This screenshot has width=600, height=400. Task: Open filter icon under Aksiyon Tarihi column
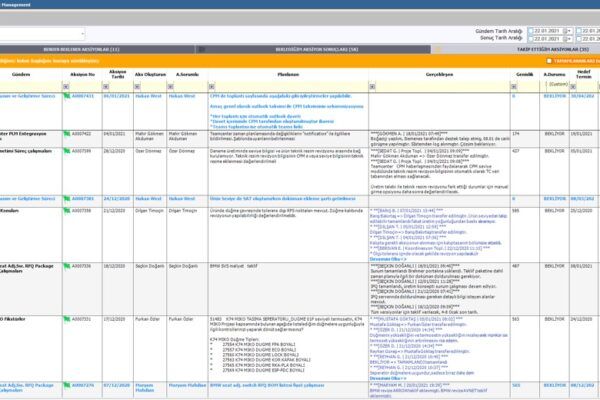point(106,87)
